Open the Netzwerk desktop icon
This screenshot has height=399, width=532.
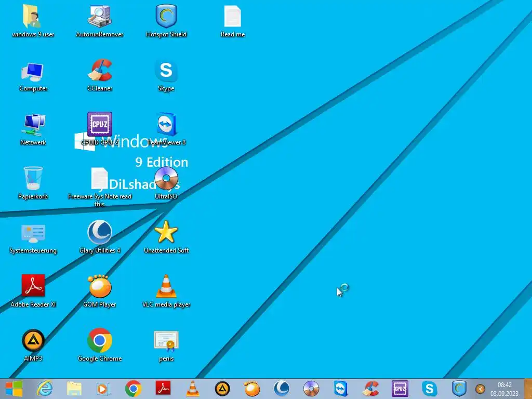pyautogui.click(x=33, y=129)
